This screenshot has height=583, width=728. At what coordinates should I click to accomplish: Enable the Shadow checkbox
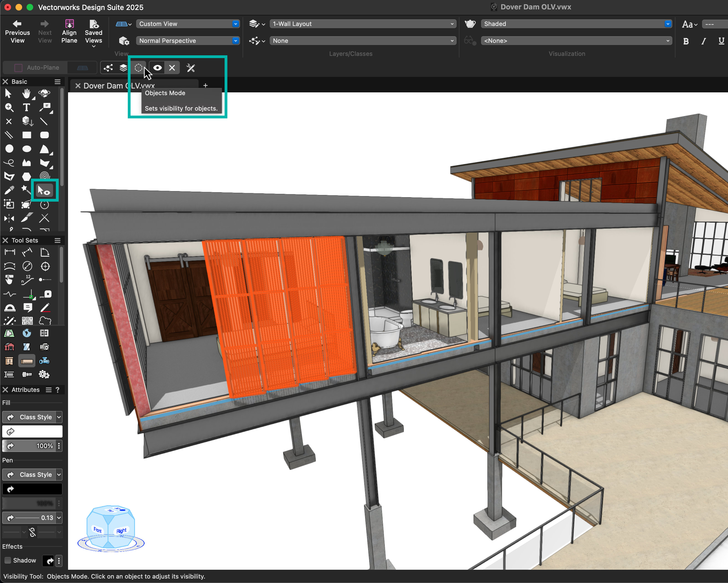click(x=7, y=560)
